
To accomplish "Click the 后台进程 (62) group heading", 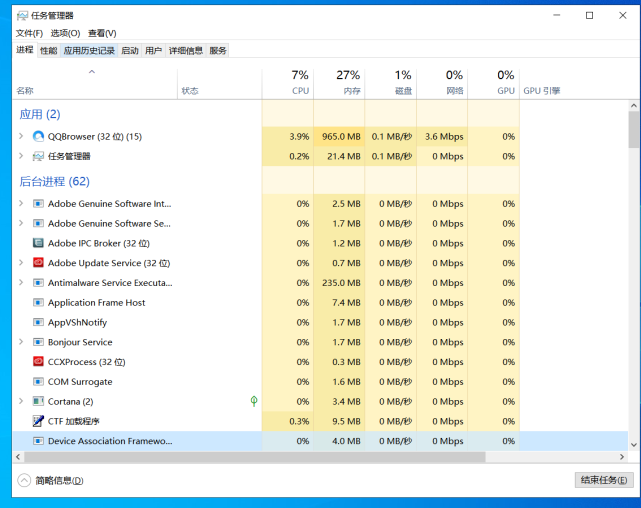I will pyautogui.click(x=54, y=181).
